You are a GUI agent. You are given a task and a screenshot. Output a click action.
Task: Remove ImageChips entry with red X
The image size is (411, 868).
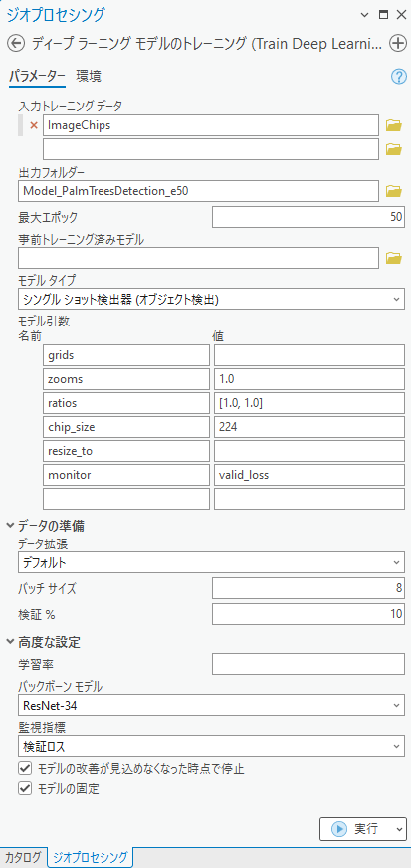tap(34, 125)
